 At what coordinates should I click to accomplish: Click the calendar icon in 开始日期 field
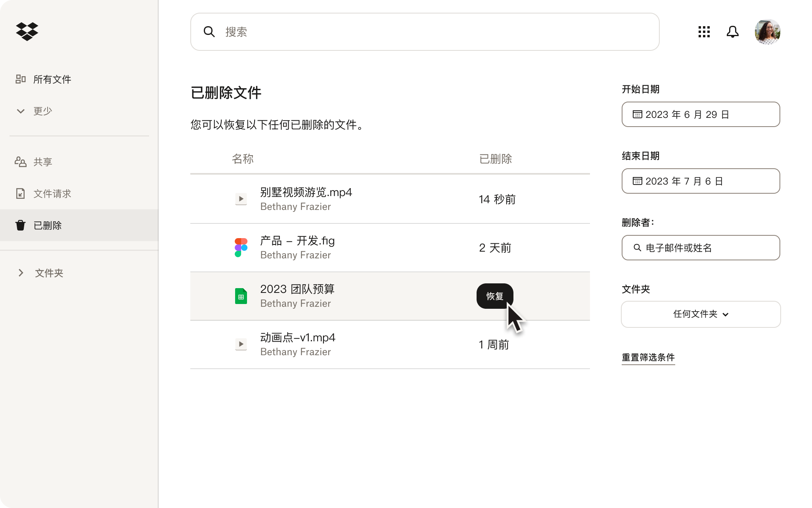[637, 114]
